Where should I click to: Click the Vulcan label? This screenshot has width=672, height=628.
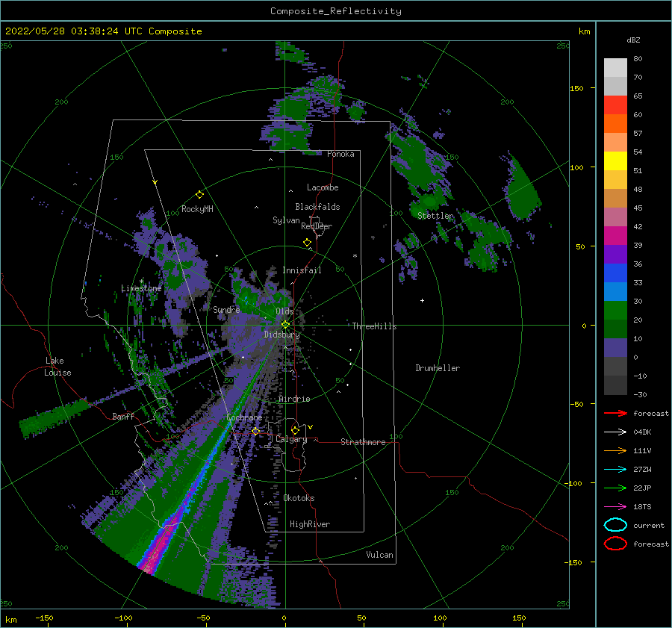pos(379,555)
